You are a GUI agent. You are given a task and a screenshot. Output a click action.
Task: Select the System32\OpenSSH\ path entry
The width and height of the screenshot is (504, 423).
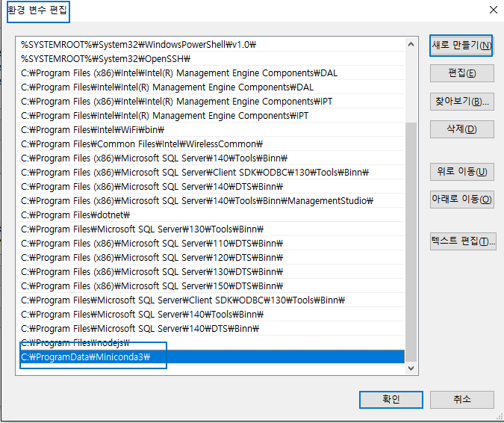(211, 59)
